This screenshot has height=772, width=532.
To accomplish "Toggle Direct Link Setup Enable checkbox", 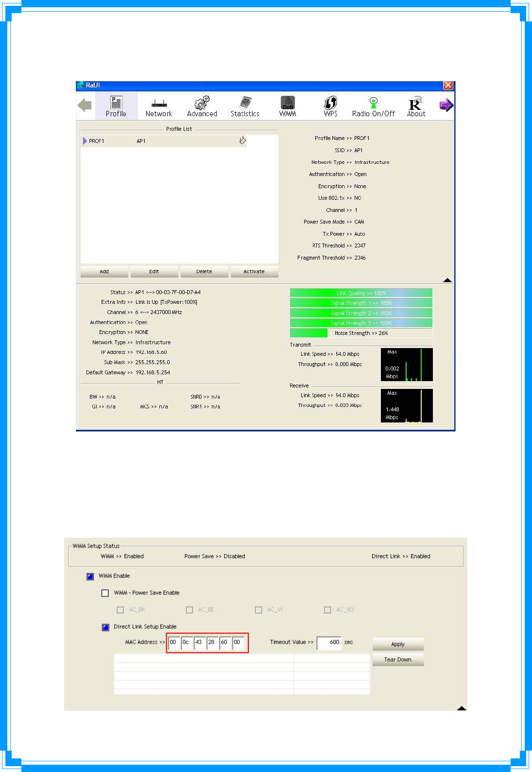I will 105,627.
